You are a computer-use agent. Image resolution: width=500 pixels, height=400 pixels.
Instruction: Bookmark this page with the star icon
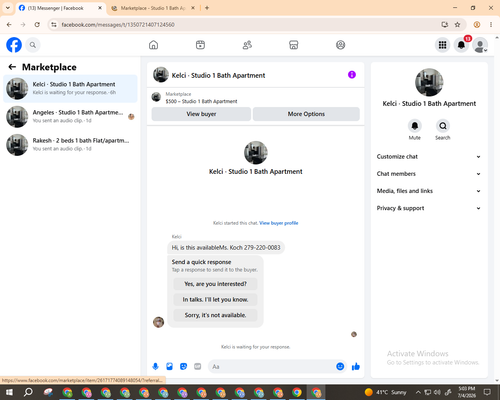point(457,25)
